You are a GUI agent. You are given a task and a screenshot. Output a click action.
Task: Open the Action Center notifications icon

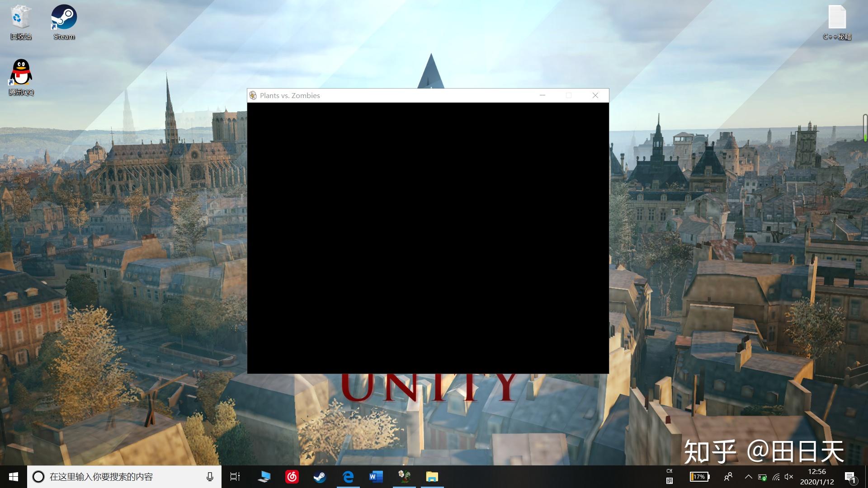coord(850,477)
